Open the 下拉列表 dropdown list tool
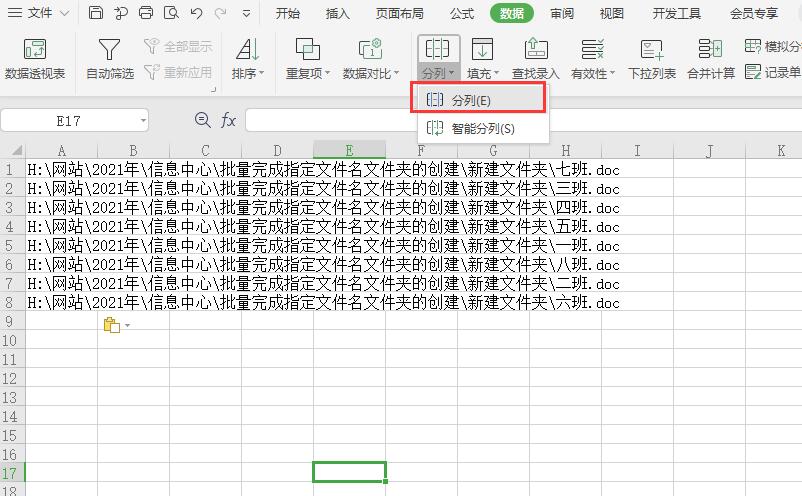The width and height of the screenshot is (802, 496). click(651, 52)
